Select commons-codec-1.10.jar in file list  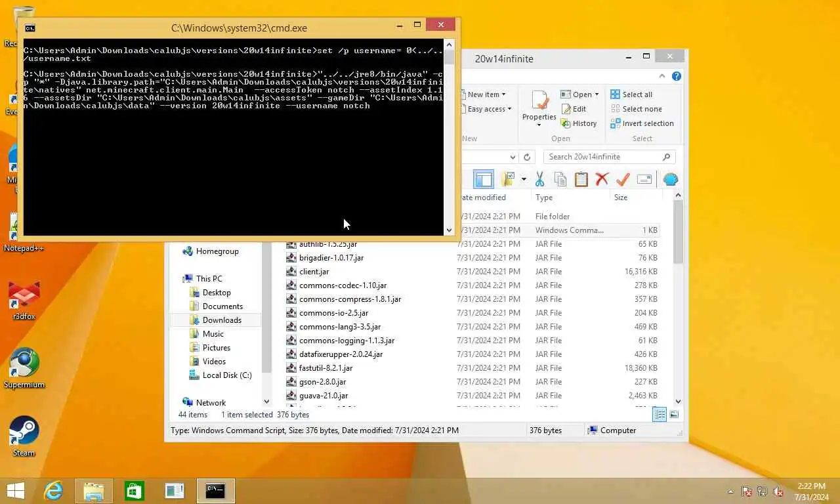(343, 285)
